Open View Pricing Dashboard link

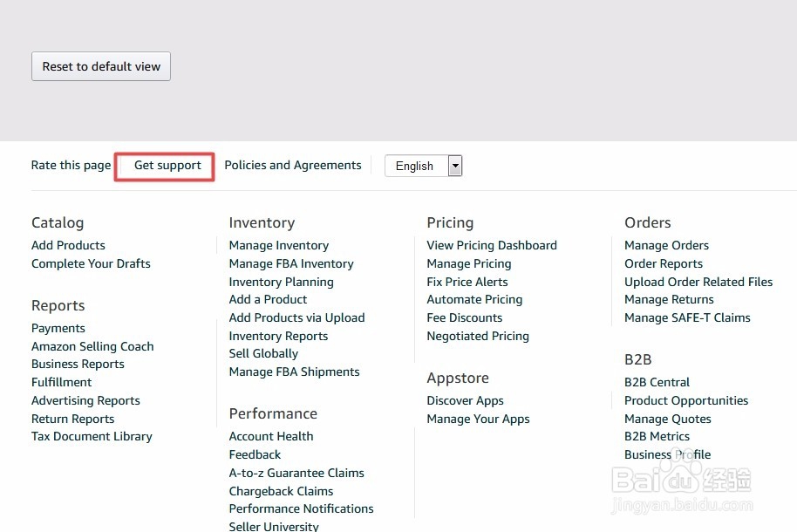tap(492, 245)
